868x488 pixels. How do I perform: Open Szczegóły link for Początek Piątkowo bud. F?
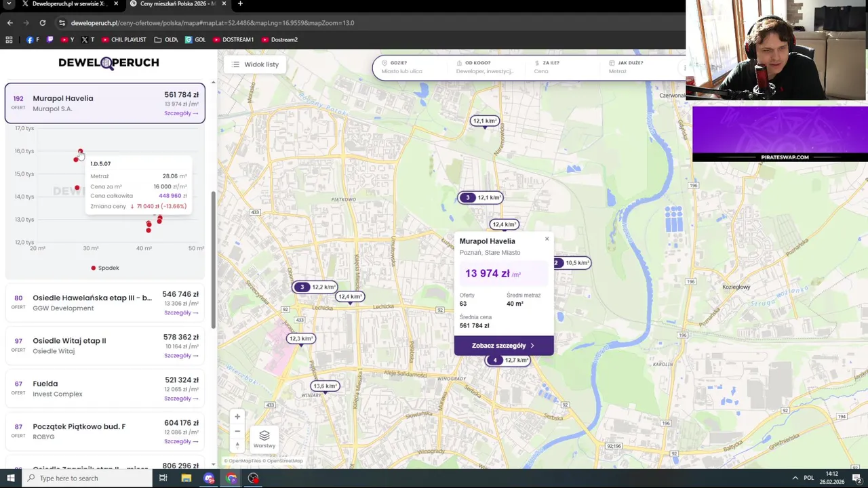click(x=181, y=441)
